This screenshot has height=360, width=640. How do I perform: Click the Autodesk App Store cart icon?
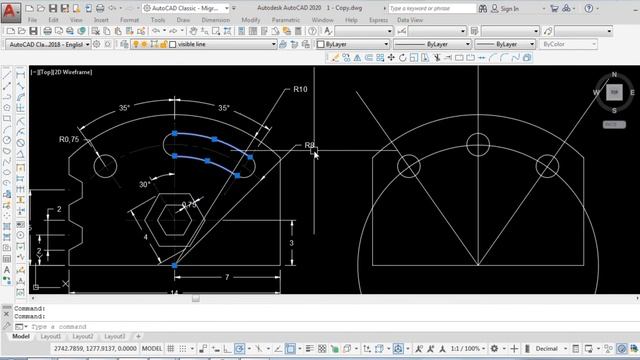[x=554, y=8]
